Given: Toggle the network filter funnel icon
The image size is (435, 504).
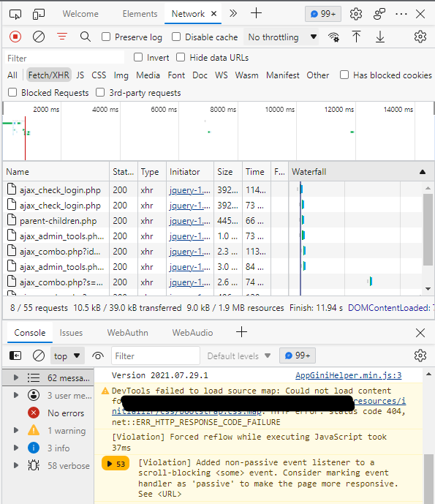Looking at the screenshot, I should (62, 37).
